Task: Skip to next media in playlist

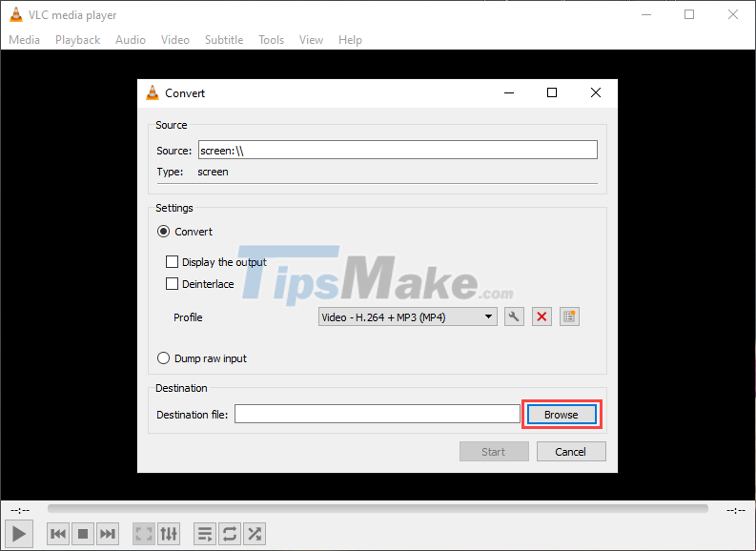Action: click(x=108, y=534)
